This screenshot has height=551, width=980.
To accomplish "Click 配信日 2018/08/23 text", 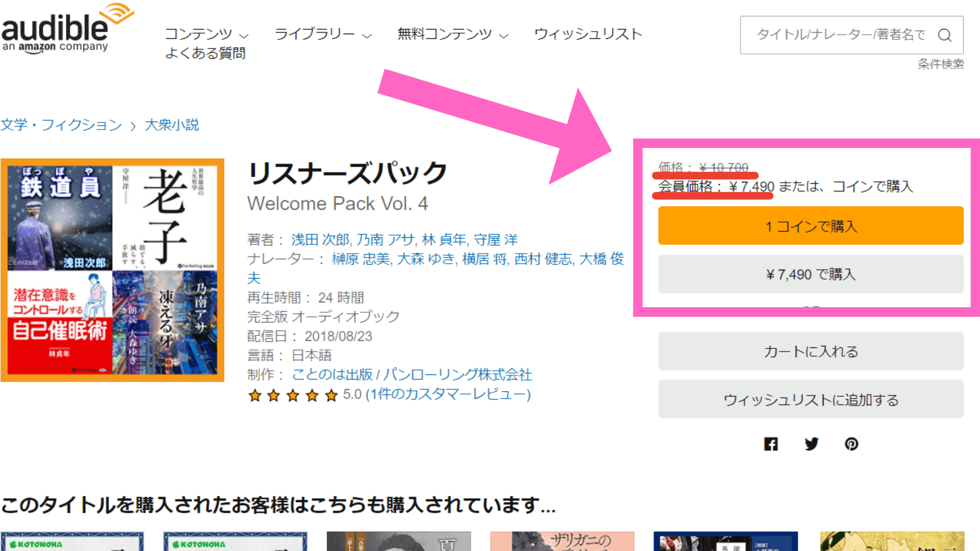I will 310,336.
